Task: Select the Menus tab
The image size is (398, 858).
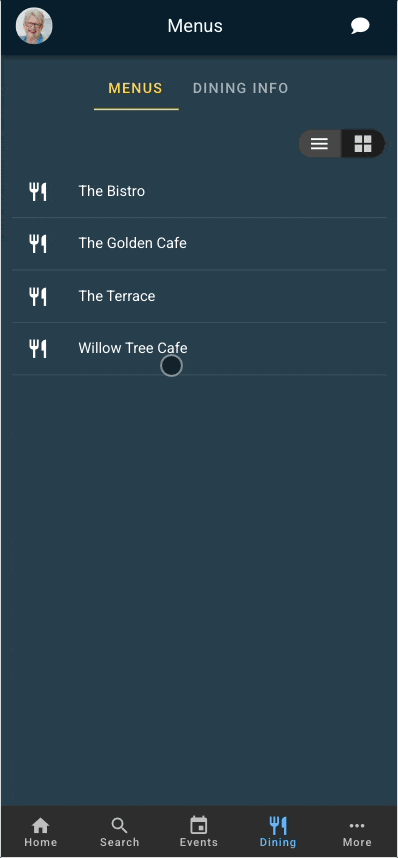Action: [136, 88]
